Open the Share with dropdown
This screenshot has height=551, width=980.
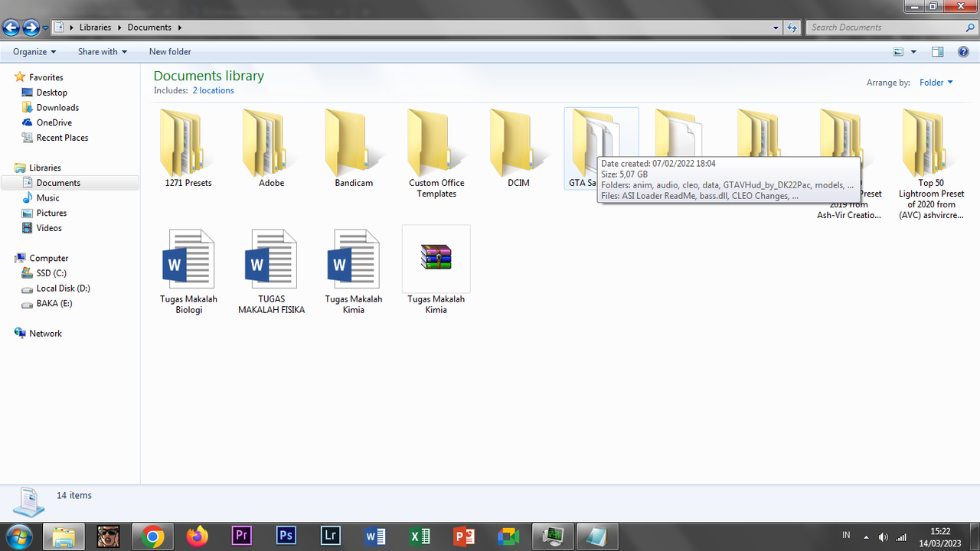tap(102, 52)
